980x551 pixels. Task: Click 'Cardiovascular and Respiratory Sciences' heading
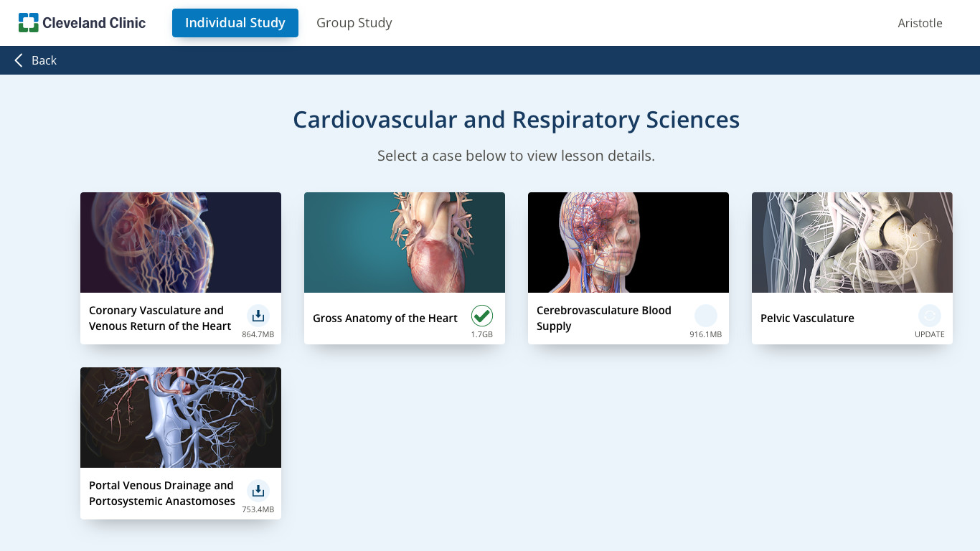click(x=517, y=120)
